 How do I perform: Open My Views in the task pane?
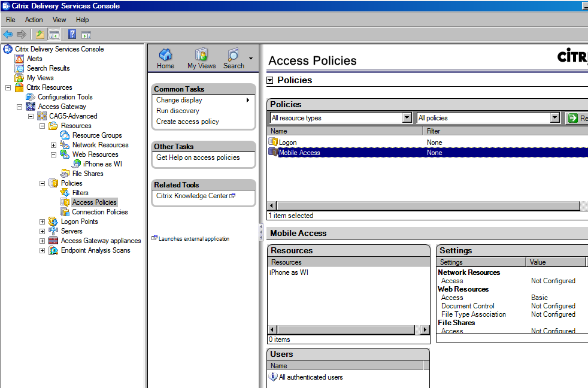coord(201,59)
